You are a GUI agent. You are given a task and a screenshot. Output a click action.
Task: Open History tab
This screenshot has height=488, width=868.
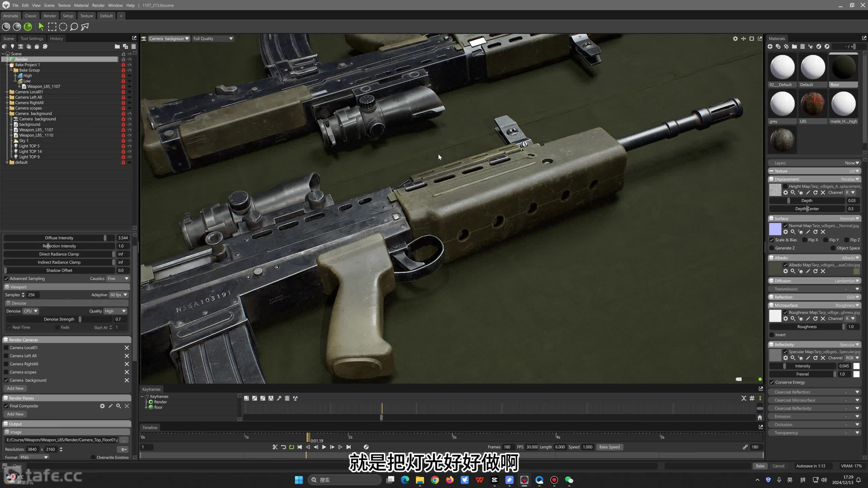[56, 39]
